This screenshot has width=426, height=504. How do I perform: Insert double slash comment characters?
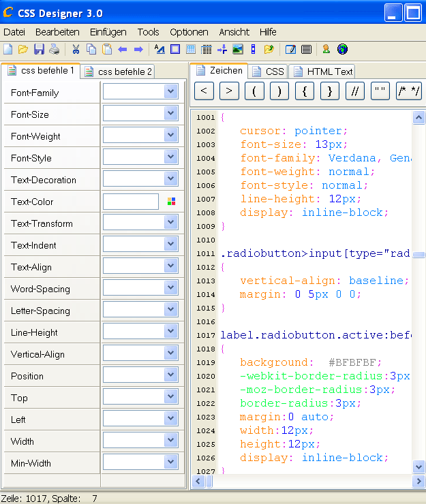coord(355,91)
